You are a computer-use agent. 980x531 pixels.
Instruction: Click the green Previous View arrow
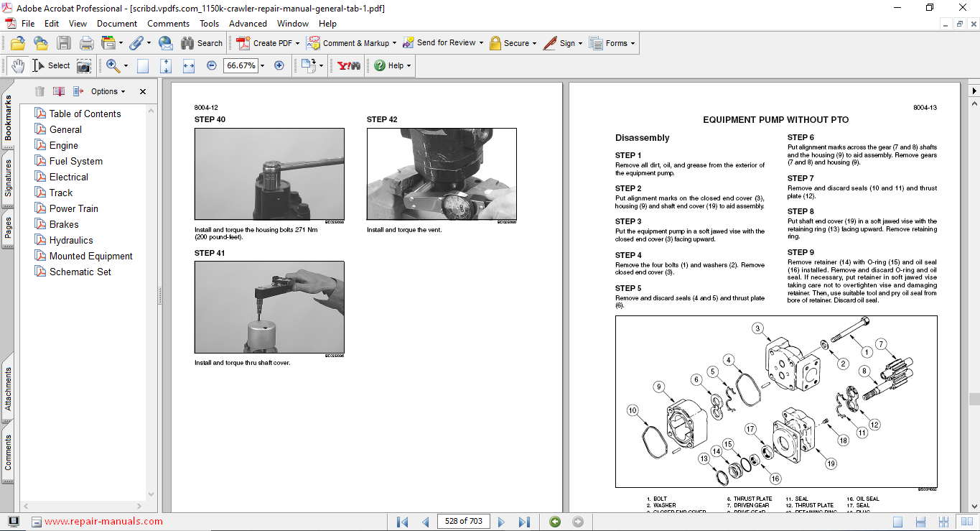(555, 522)
